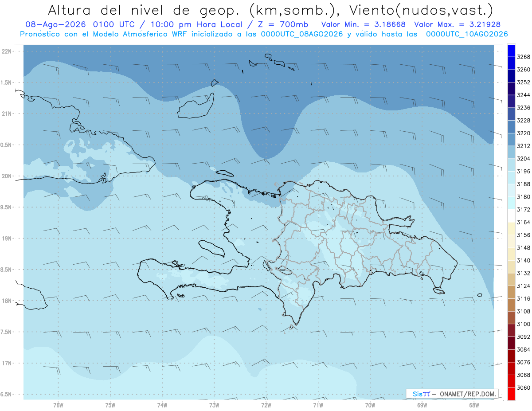The width and height of the screenshot is (532, 411).
Task: Click the "19N" latitude label
Action: 7,239
